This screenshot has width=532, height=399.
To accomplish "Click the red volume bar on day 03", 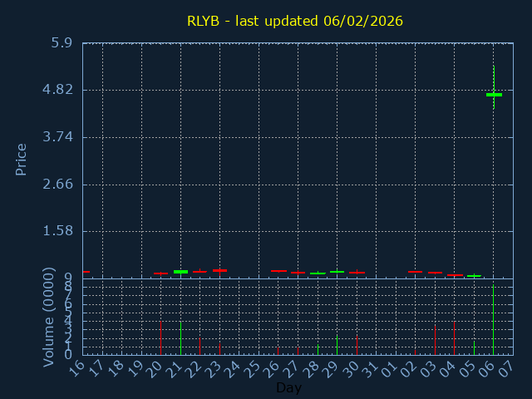I will pos(435,340).
